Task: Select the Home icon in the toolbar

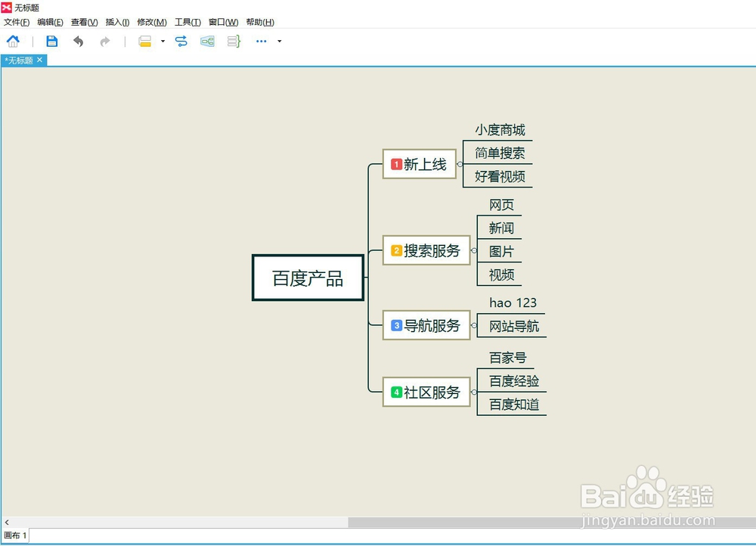Action: click(14, 41)
